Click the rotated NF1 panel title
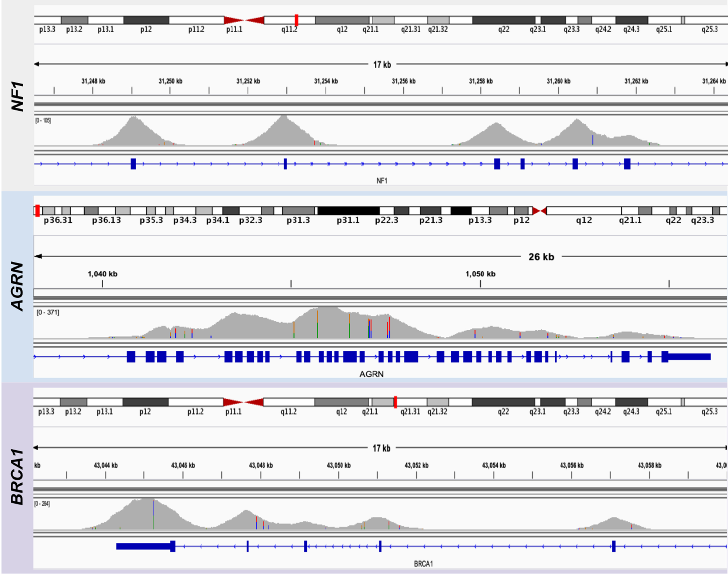 pyautogui.click(x=17, y=97)
